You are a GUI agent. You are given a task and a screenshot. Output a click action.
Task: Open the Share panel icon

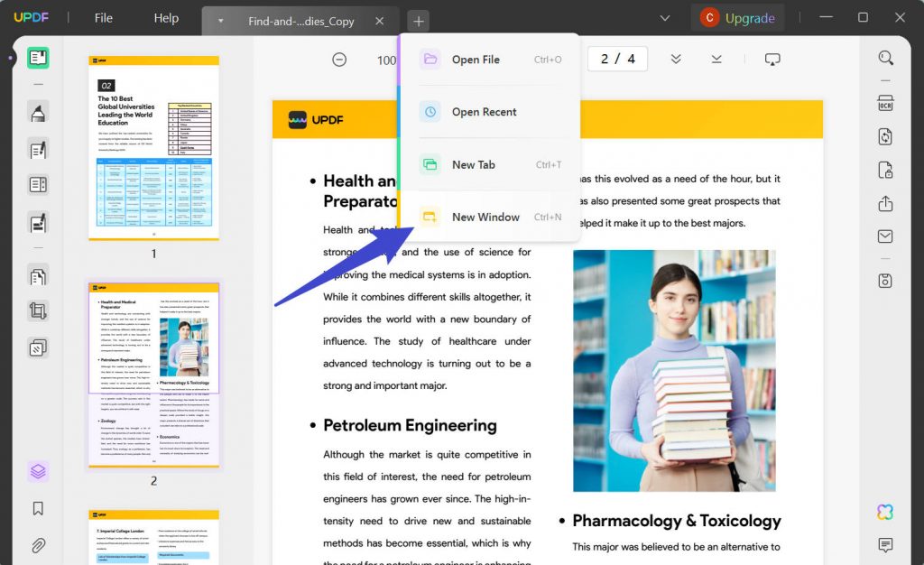pyautogui.click(x=884, y=204)
